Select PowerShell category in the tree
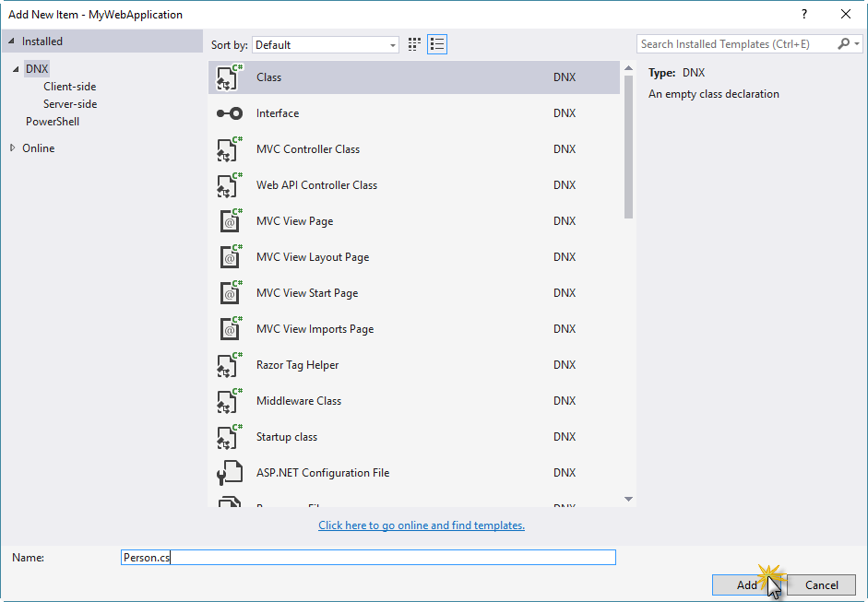The width and height of the screenshot is (868, 602). tap(53, 122)
